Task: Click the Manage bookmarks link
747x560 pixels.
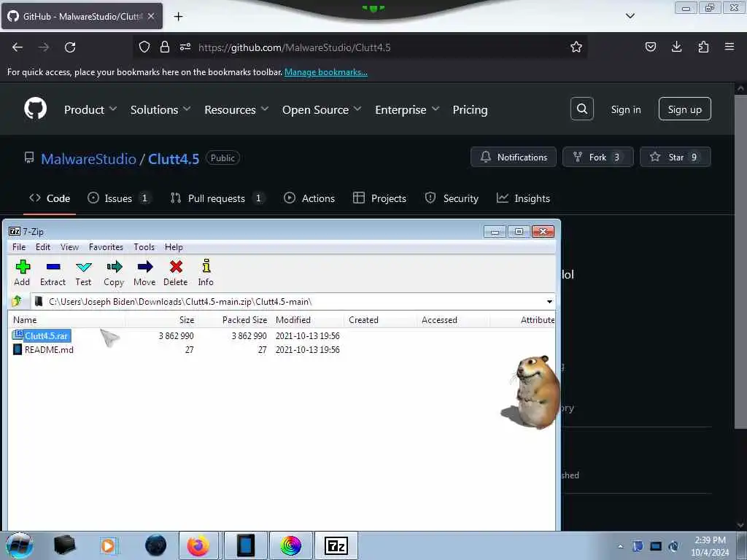Action: click(326, 72)
